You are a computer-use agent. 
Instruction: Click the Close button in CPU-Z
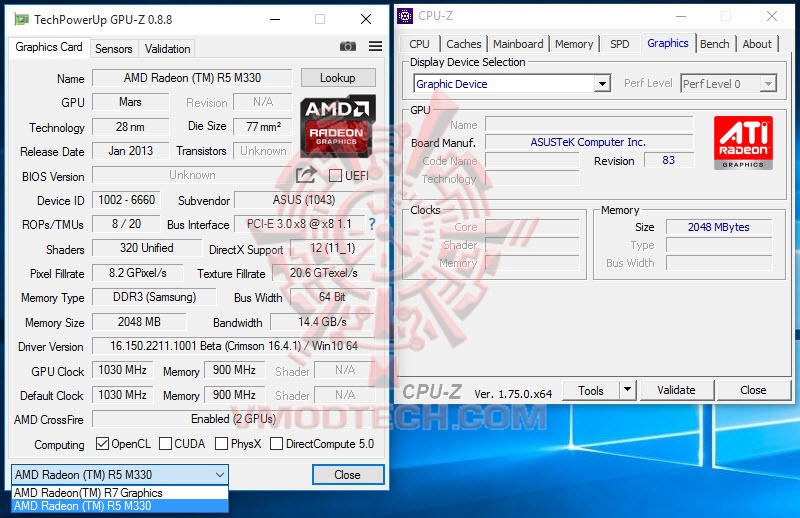point(753,390)
